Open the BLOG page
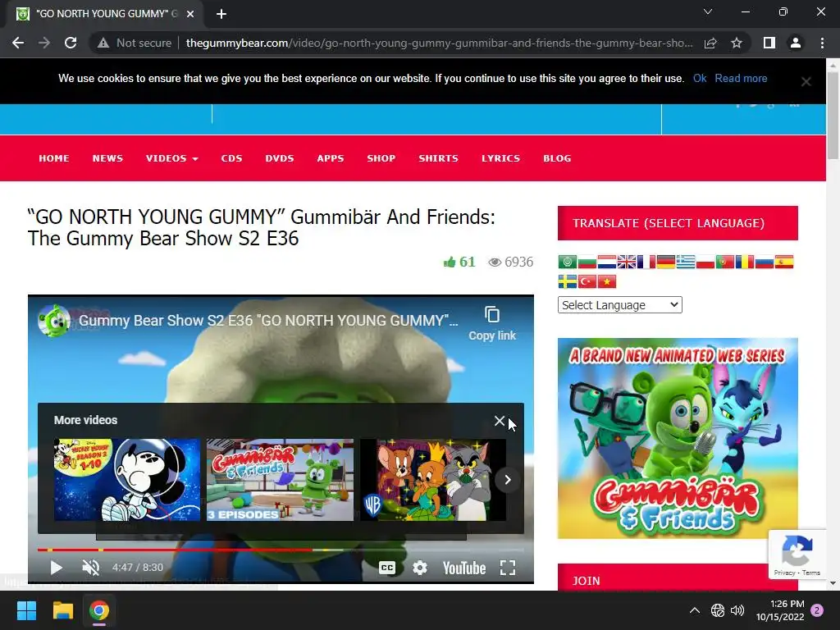The image size is (840, 630). tap(557, 158)
